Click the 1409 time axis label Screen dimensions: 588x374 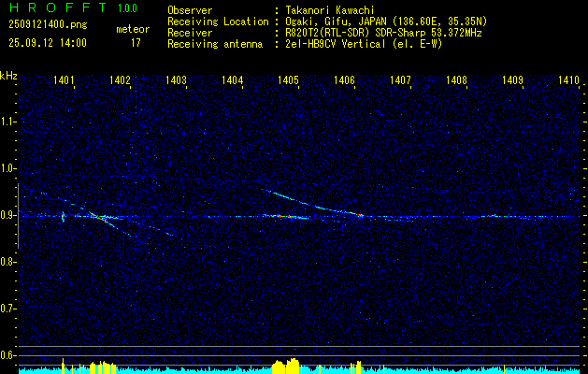pyautogui.click(x=512, y=79)
